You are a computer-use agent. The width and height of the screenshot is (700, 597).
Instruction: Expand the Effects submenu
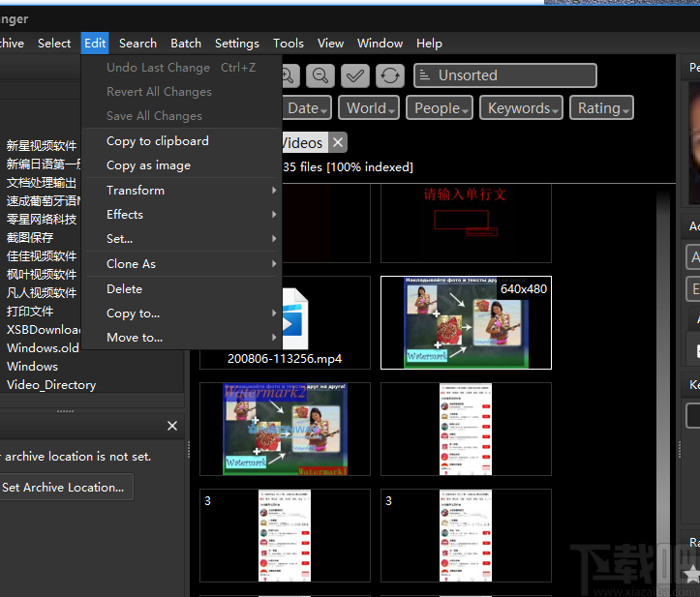[x=181, y=215]
